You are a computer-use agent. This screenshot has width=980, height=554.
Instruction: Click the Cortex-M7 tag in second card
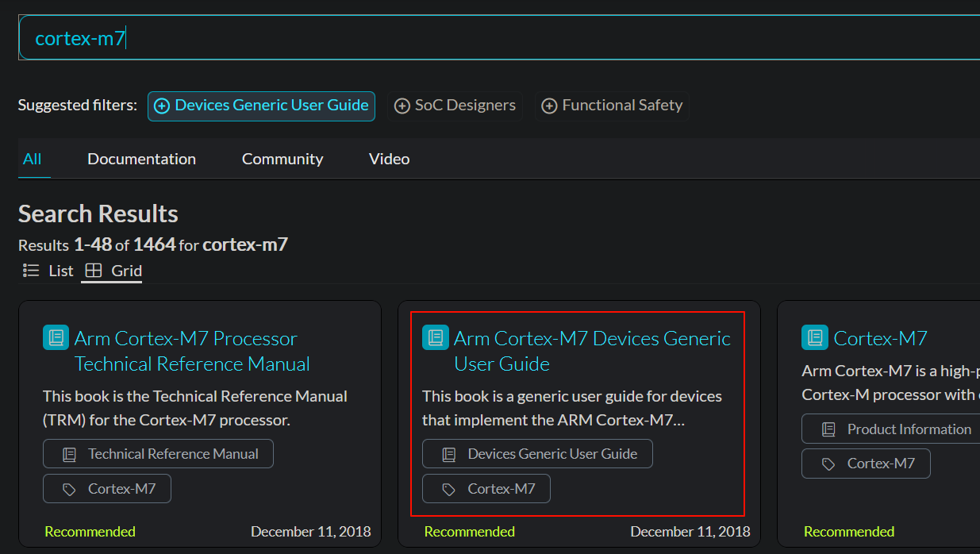point(486,489)
